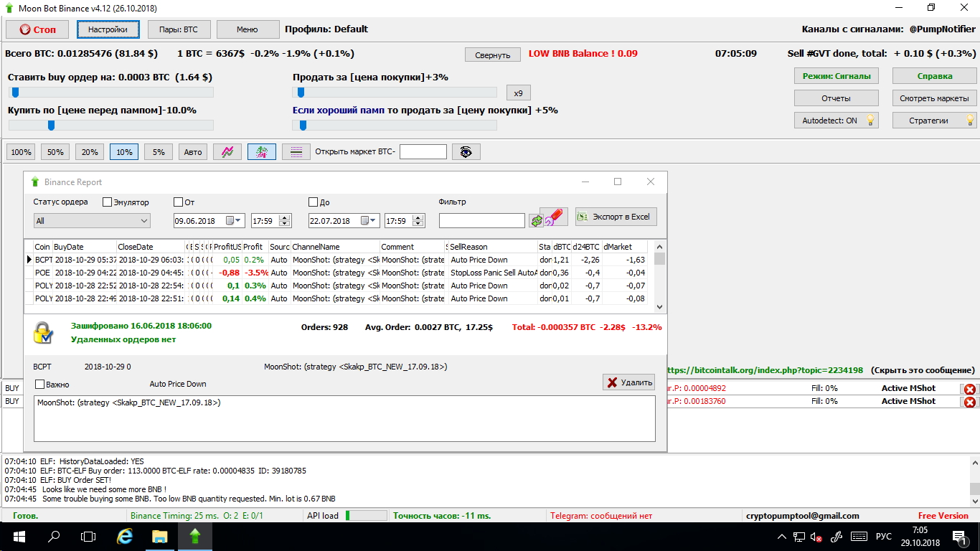Open File Explorer from the taskbar
The image size is (980, 551).
[160, 537]
